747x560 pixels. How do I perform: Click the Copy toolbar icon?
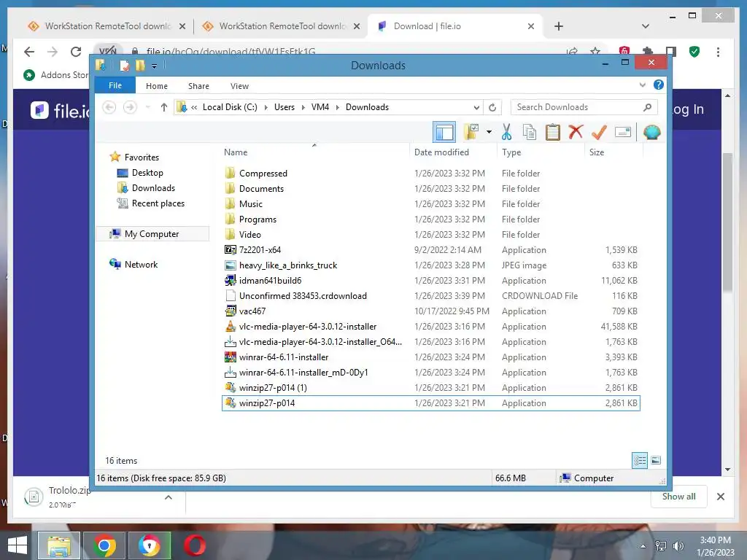(530, 132)
